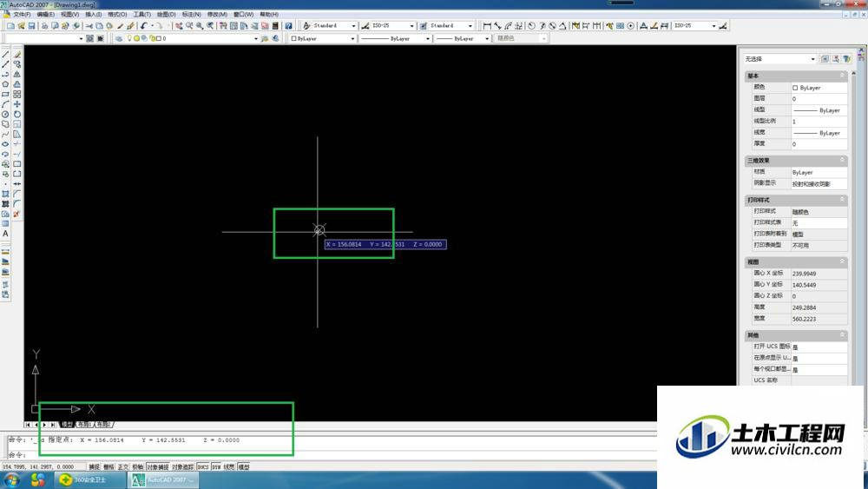Select the Rectangle draw tool
This screenshot has height=489, width=868.
(x=5, y=94)
